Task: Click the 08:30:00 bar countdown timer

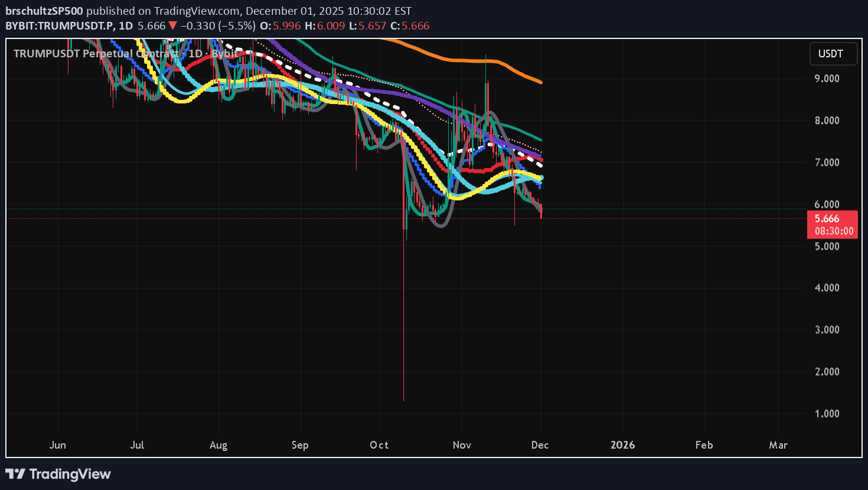Action: click(x=834, y=231)
